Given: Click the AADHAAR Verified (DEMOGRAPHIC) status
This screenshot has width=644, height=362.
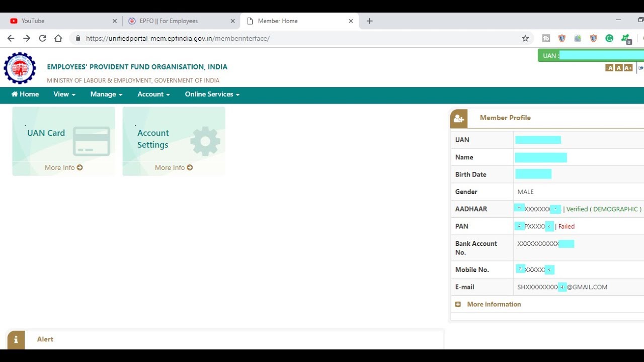Looking at the screenshot, I should [604, 209].
